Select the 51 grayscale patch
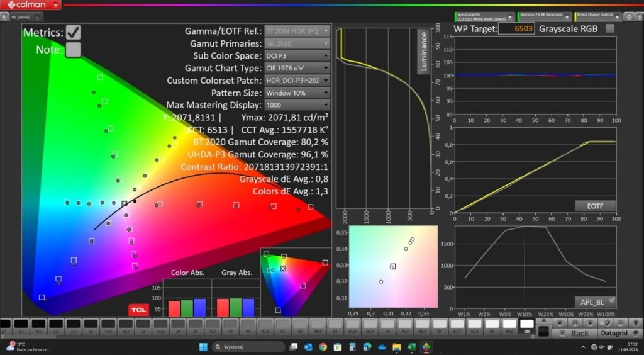This screenshot has width=644, height=355. (x=282, y=326)
